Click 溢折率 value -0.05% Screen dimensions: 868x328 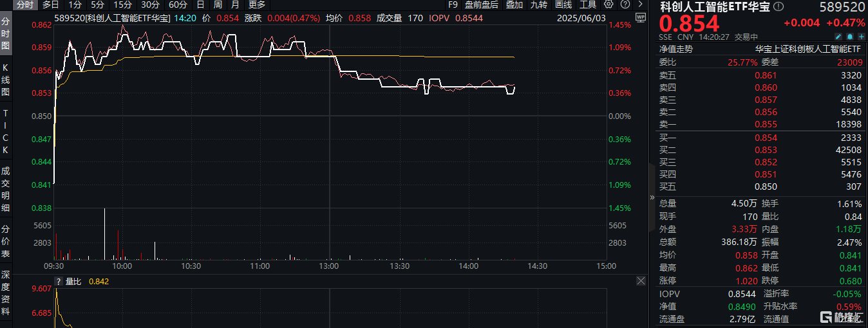pyautogui.click(x=849, y=294)
